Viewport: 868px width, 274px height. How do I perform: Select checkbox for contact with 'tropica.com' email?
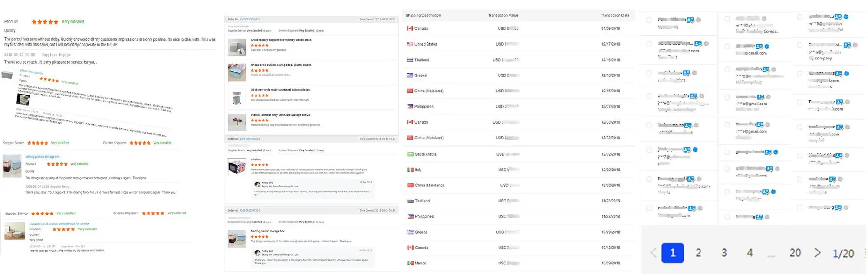tap(649, 179)
